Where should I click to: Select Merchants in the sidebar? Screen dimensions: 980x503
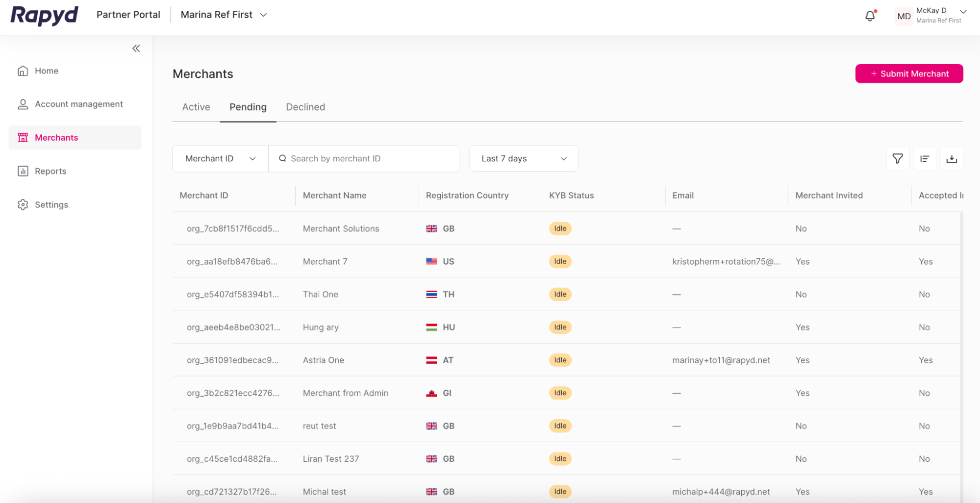pyautogui.click(x=56, y=137)
